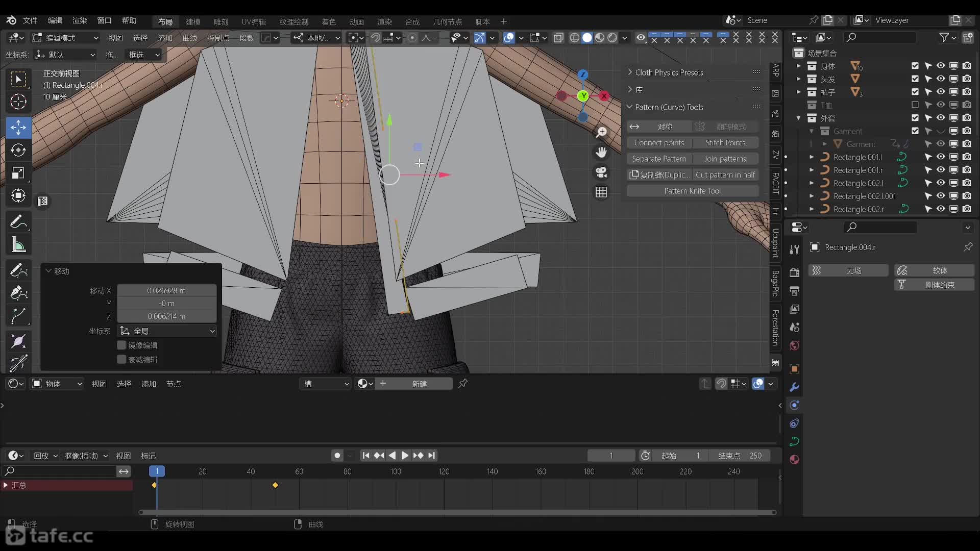
Task: Jump to the timeline start frame
Action: [365, 456]
